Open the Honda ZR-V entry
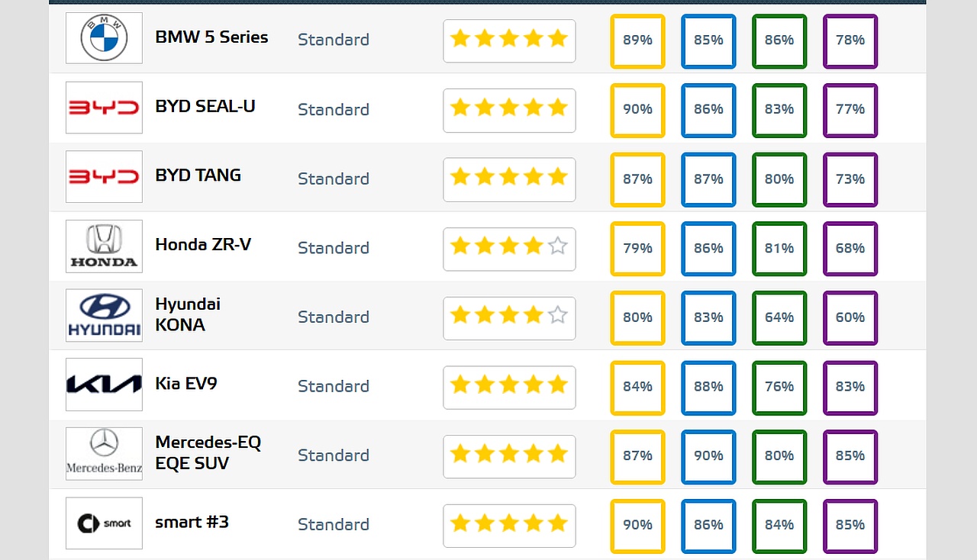 203,245
